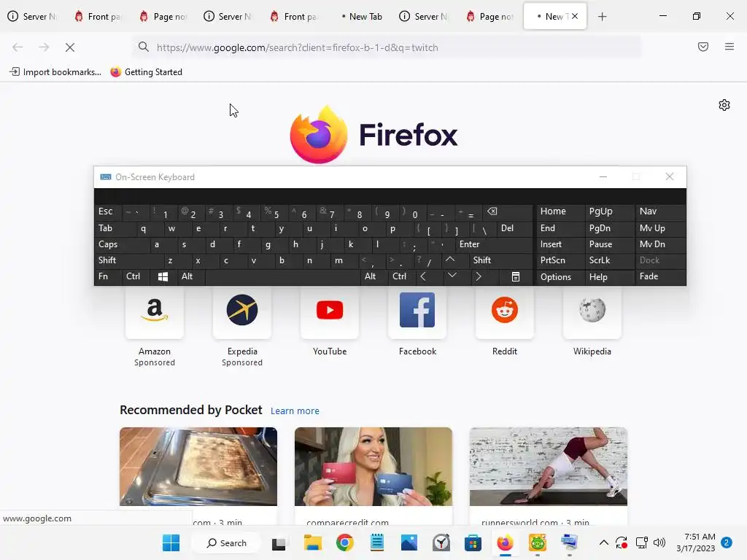Click the browser back arrow
The image size is (747, 560).
coord(18,47)
